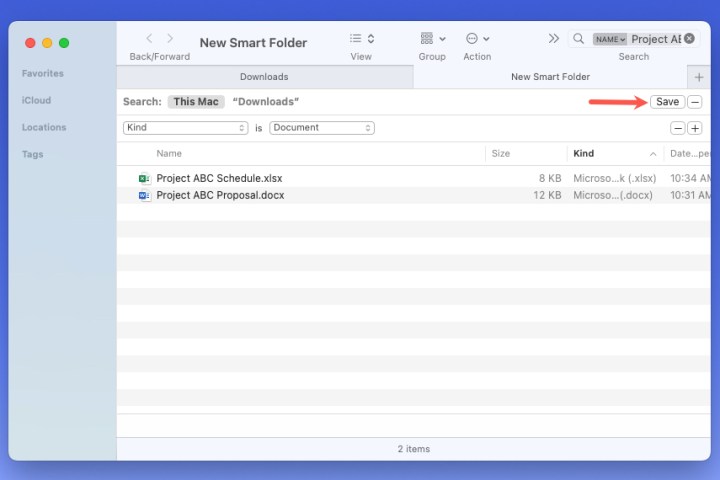The width and height of the screenshot is (720, 480).
Task: Open the View list style selector
Action: (361, 39)
